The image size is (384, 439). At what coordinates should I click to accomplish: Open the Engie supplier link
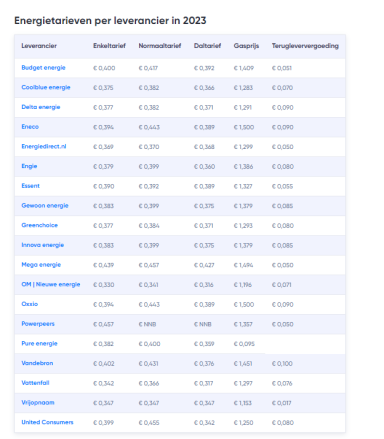pyautogui.click(x=29, y=166)
